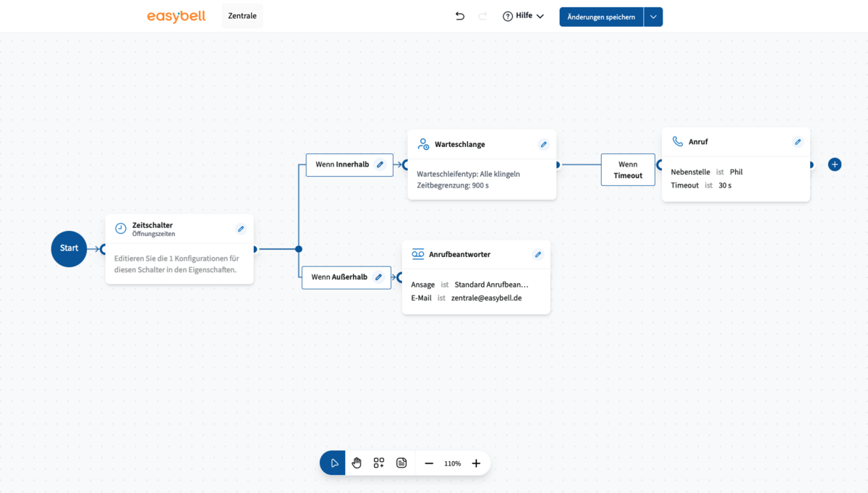The height and width of the screenshot is (493, 868).
Task: Edit the Anruf node with pencil icon
Action: pos(797,142)
